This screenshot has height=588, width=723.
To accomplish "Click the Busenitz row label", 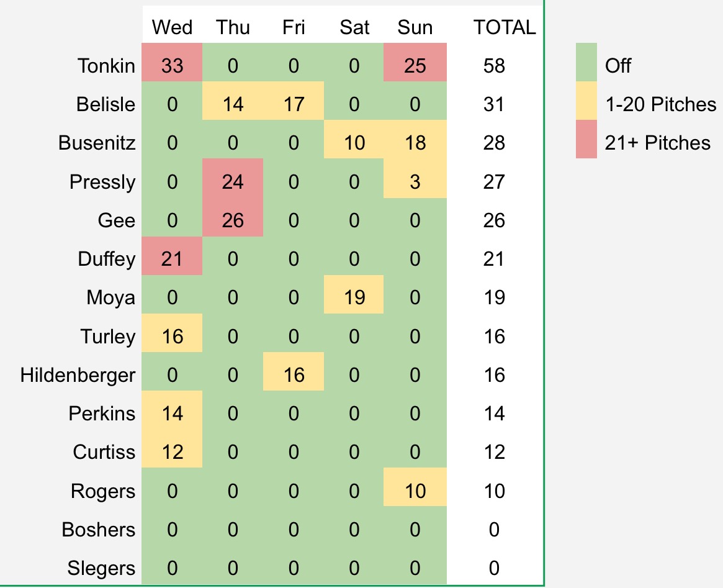I will click(x=97, y=143).
